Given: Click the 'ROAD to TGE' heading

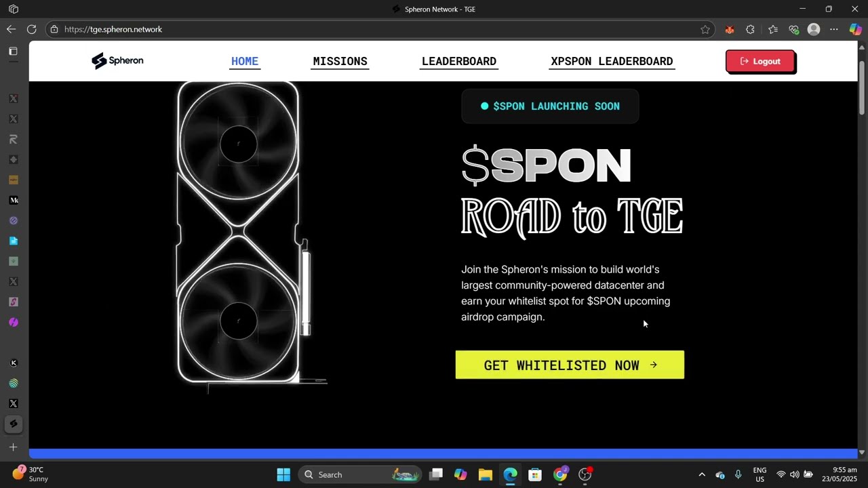Looking at the screenshot, I should coord(572,218).
